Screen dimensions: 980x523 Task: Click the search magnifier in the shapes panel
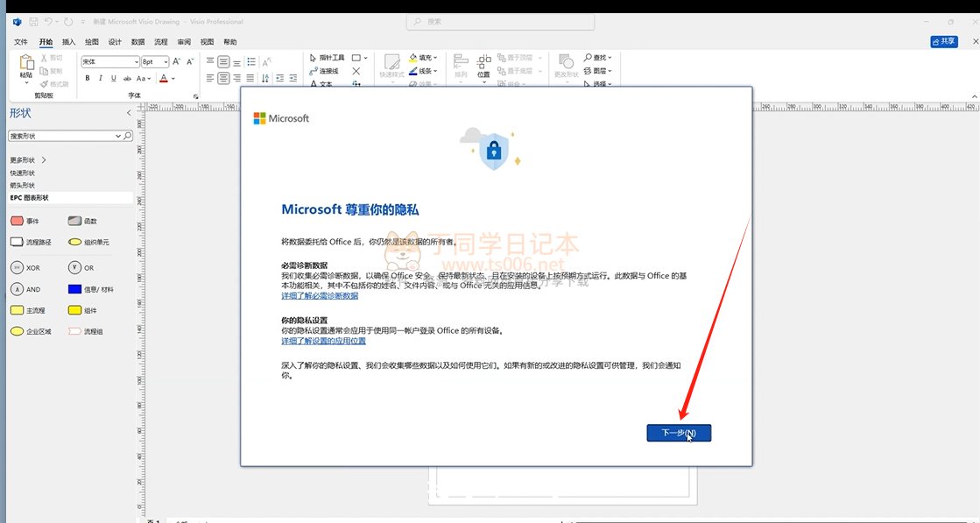click(x=128, y=136)
